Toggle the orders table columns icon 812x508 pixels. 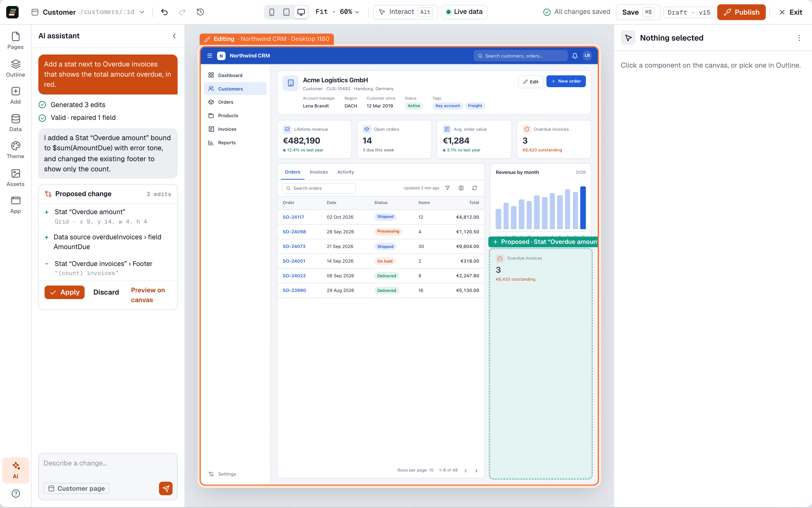[461, 188]
